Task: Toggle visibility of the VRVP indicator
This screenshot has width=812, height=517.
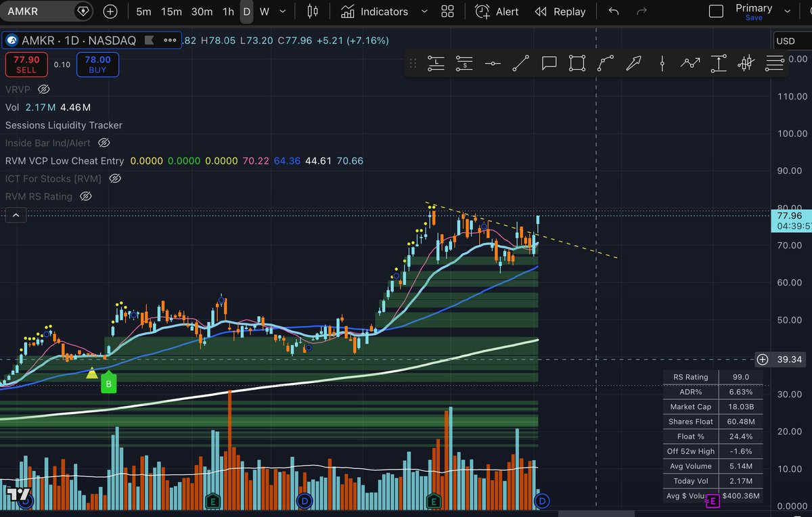Action: tap(44, 89)
